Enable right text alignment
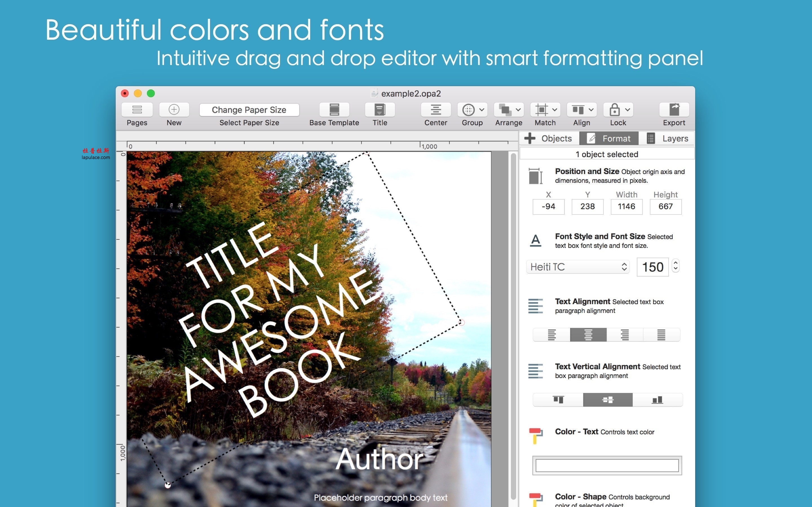The width and height of the screenshot is (812, 507). [625, 334]
